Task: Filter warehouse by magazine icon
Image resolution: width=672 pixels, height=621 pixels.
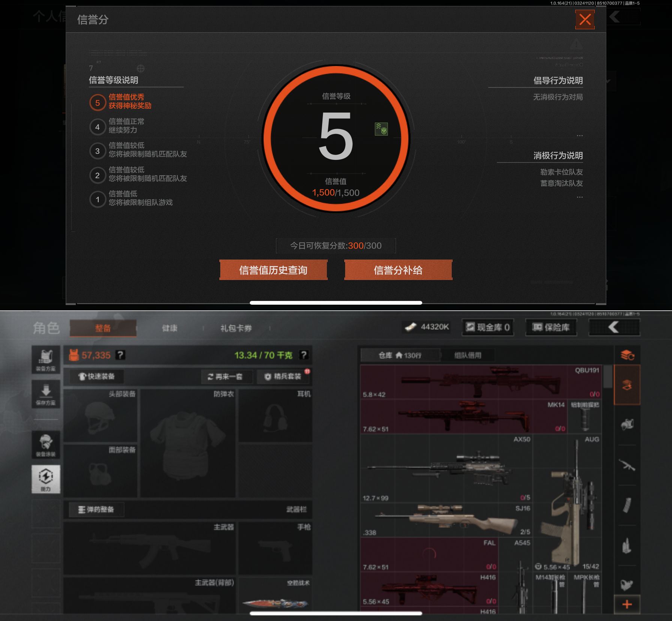Action: click(x=627, y=505)
